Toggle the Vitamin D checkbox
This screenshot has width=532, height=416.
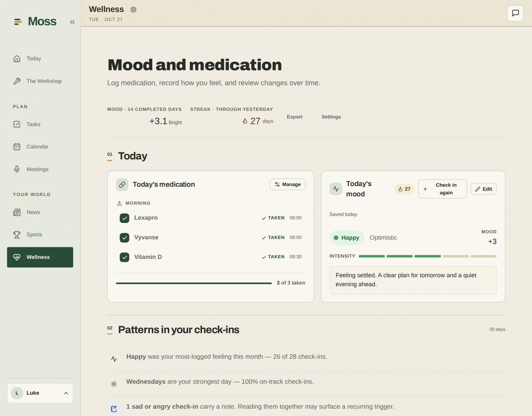pyautogui.click(x=124, y=257)
